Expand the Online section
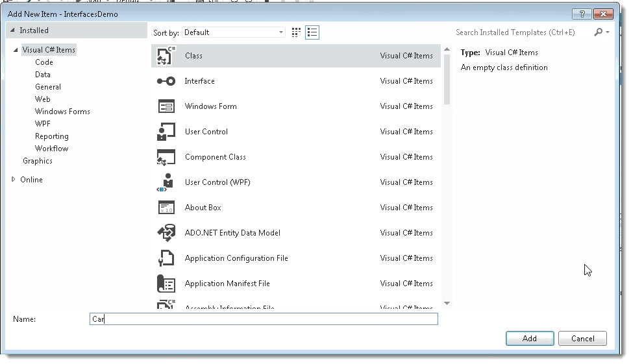 [13, 179]
